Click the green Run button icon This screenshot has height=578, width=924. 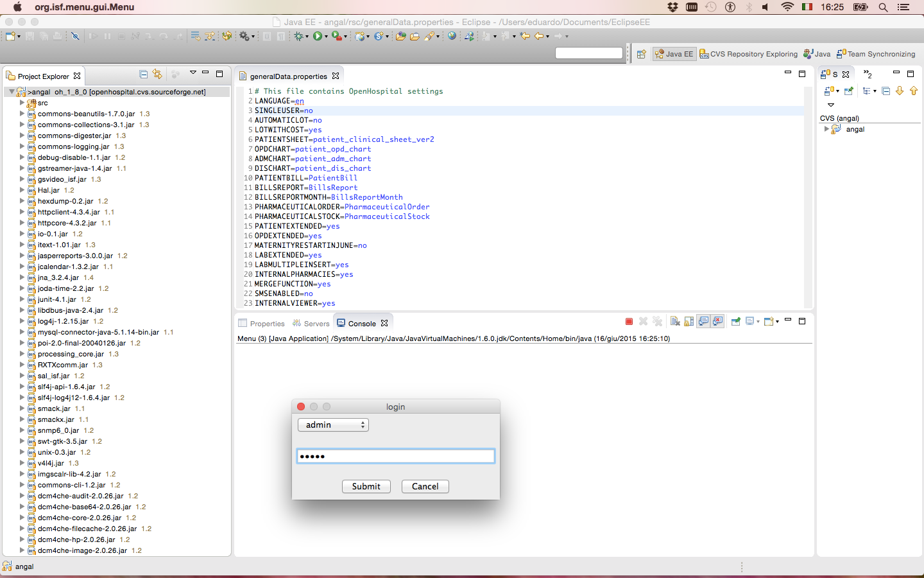tap(318, 37)
